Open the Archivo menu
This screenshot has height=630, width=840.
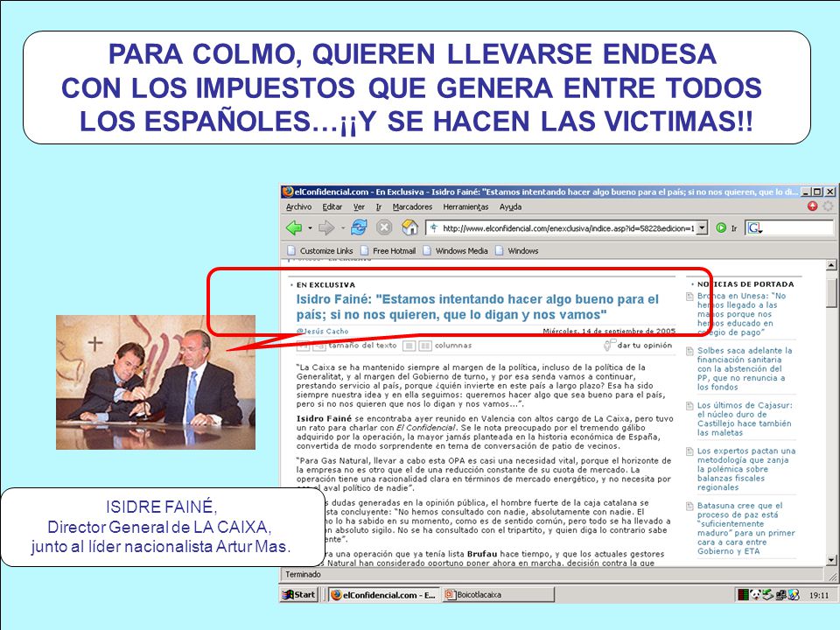(x=298, y=206)
